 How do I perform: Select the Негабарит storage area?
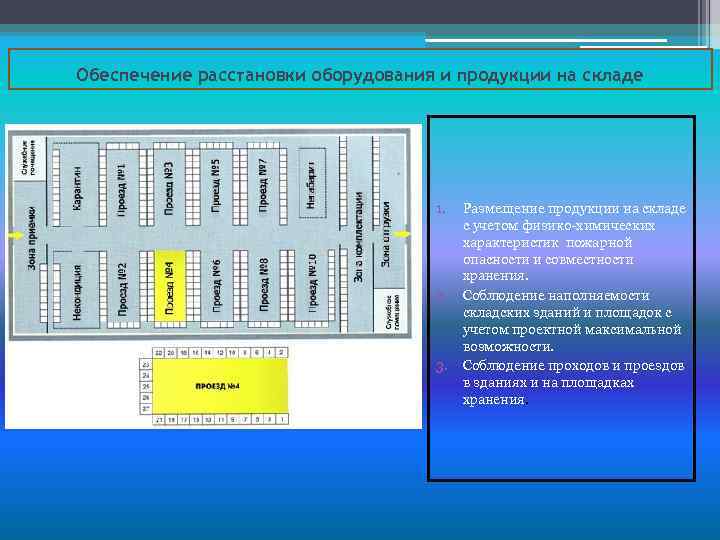[312, 184]
